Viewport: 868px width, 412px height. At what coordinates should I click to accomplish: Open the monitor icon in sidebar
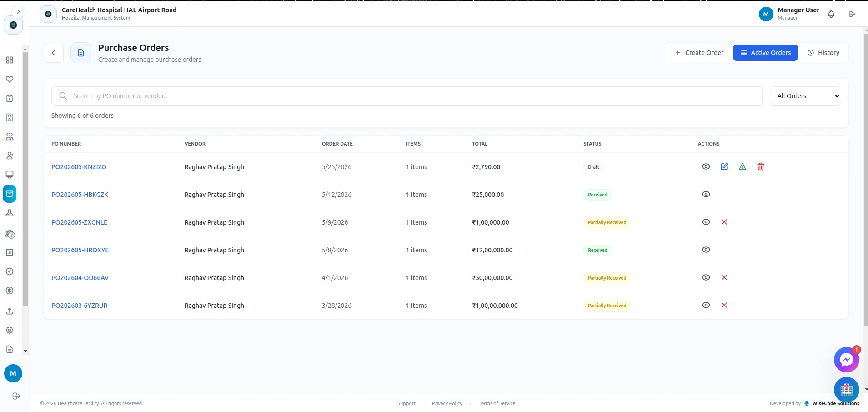(x=10, y=175)
